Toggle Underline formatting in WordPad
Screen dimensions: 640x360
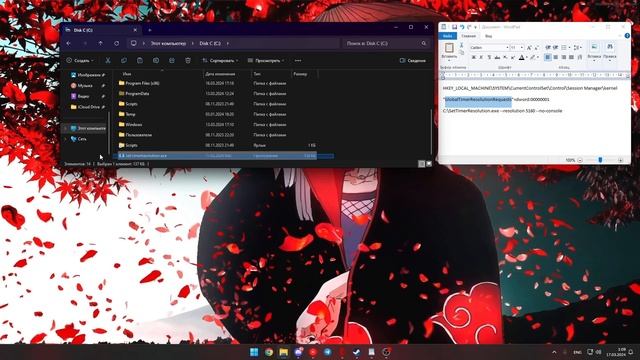coord(489,57)
